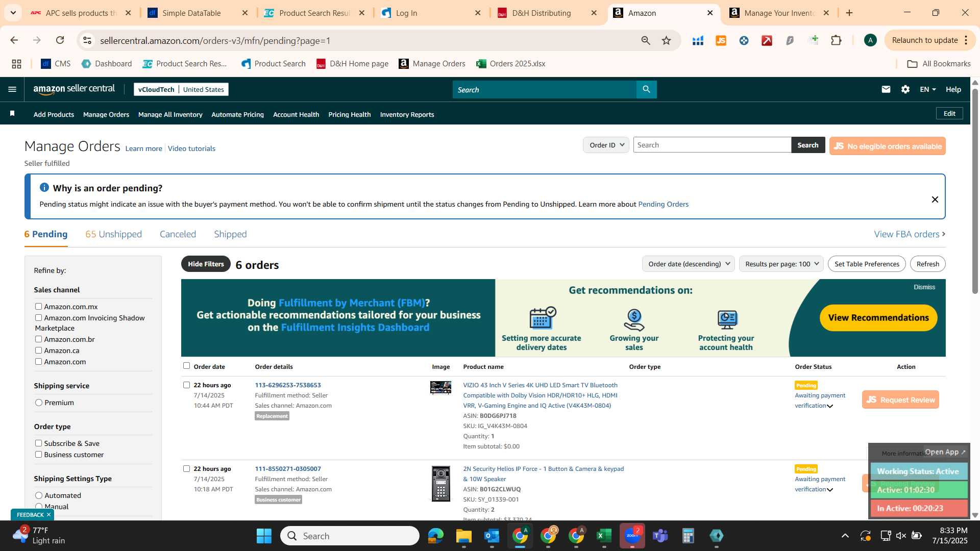Check the Amazon.com.br sales channel
The width and height of the screenshot is (980, 551).
point(38,339)
